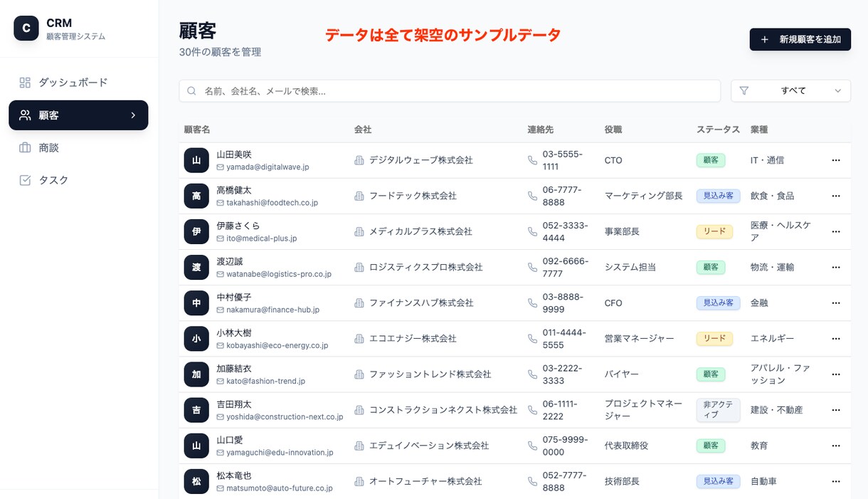Screen dimensions: 868x499
Task: Open the タスク page
Action: point(78,180)
